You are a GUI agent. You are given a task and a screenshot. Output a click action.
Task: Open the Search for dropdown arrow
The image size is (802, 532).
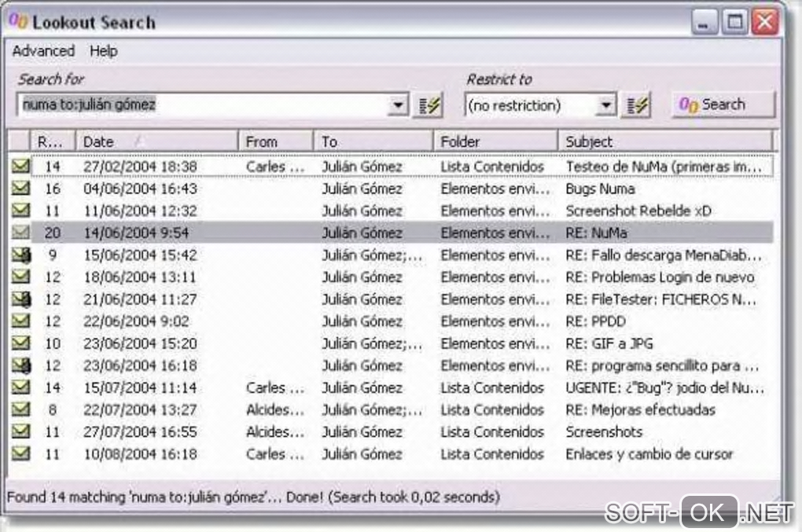(397, 105)
